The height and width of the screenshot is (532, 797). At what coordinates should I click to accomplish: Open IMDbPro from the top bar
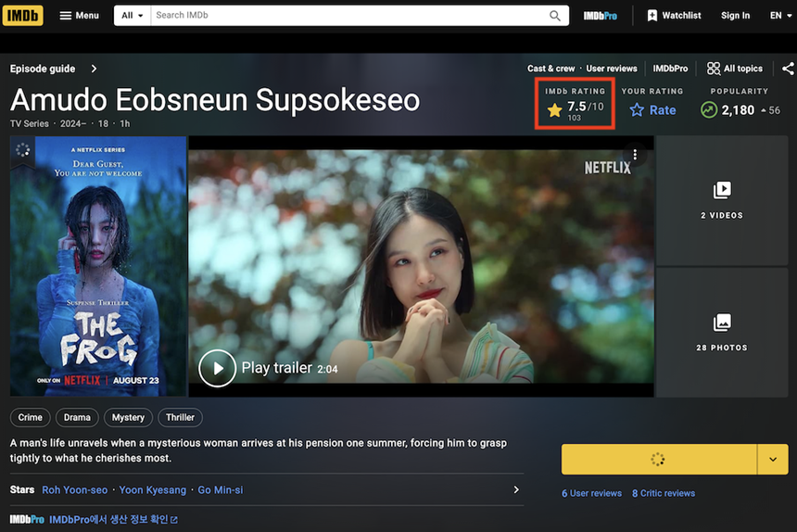tap(600, 16)
